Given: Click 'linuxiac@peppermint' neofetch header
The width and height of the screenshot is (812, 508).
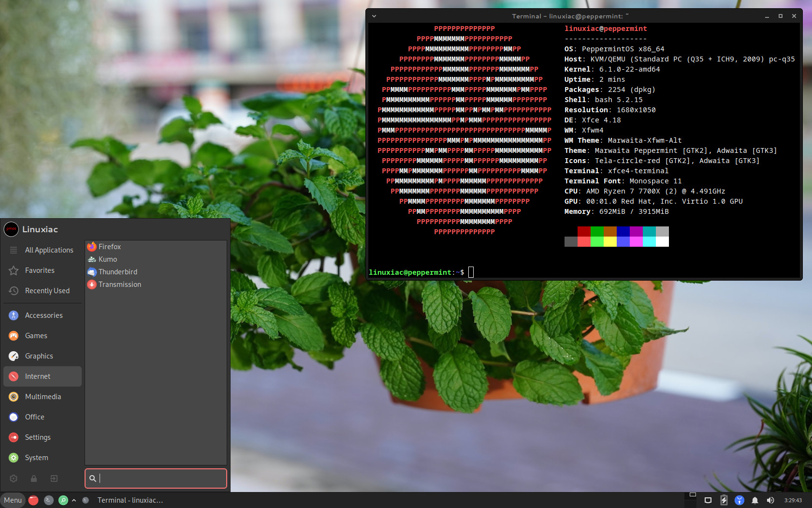Looking at the screenshot, I should pos(606,29).
